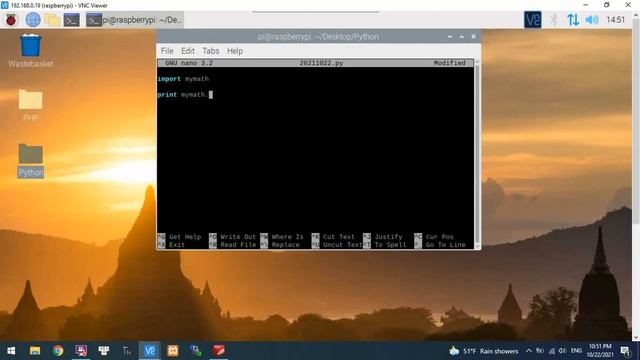Viewport: 640px width, 360px height.
Task: Open the terminal File menu
Action: click(x=167, y=51)
